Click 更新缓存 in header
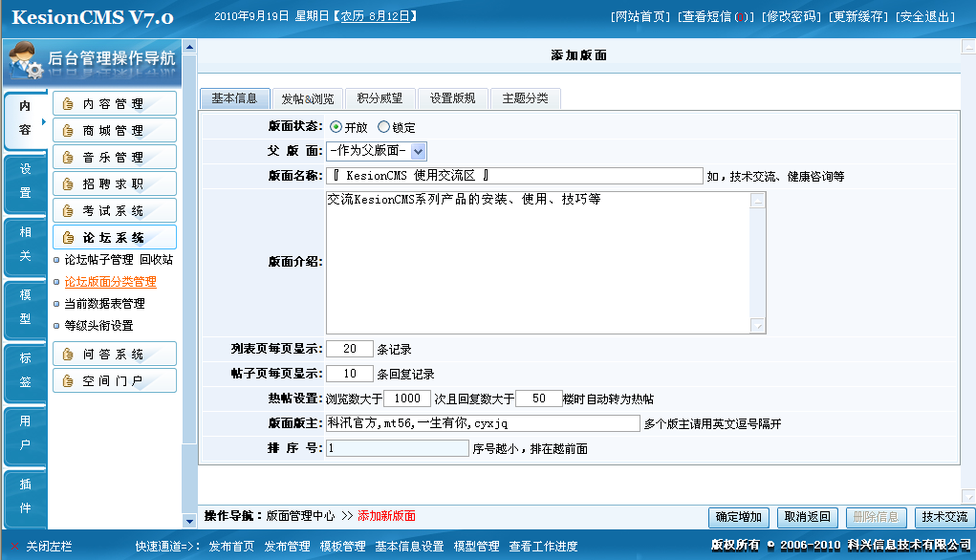Image resolution: width=976 pixels, height=560 pixels. pyautogui.click(x=858, y=17)
